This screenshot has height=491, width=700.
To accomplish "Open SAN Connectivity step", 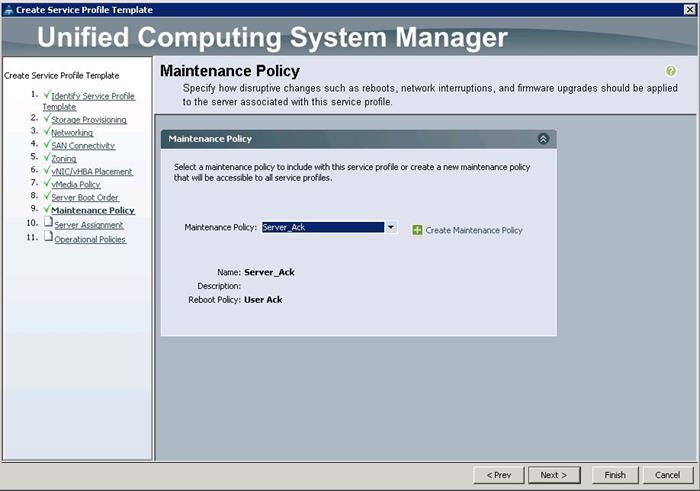I will click(x=83, y=146).
